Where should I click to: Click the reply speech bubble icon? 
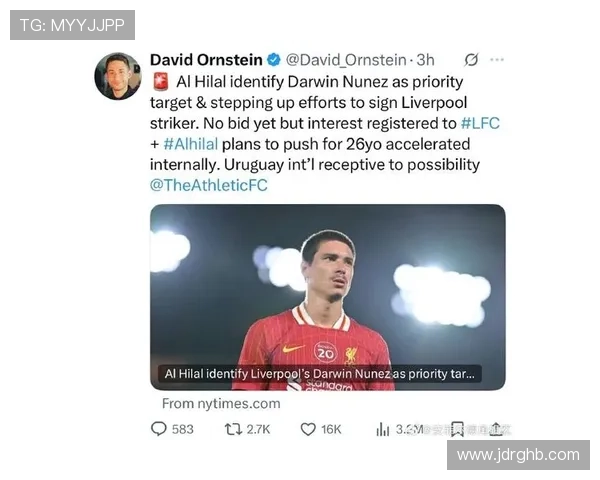tap(158, 429)
